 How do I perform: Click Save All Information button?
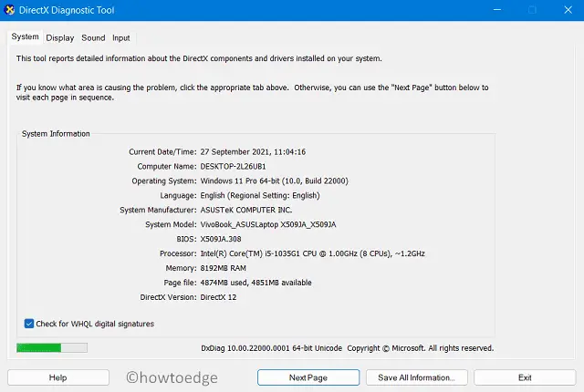[416, 377]
